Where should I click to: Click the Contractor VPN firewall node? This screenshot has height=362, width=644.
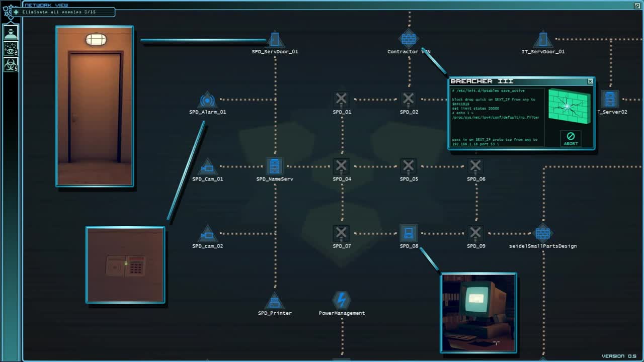click(409, 39)
